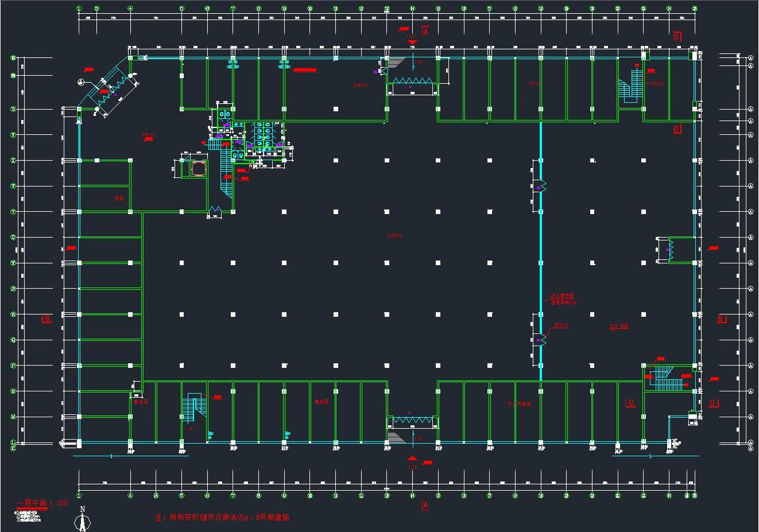This screenshot has width=759, height=532.
Task: Select the ±0.000 elevation marker
Action: pyautogui.click(x=619, y=326)
